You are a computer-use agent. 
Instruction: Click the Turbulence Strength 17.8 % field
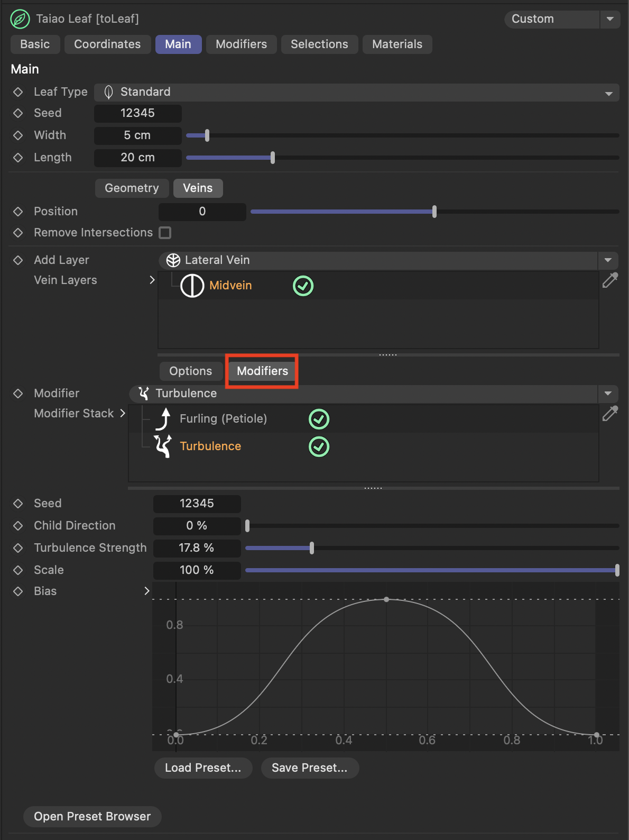197,548
